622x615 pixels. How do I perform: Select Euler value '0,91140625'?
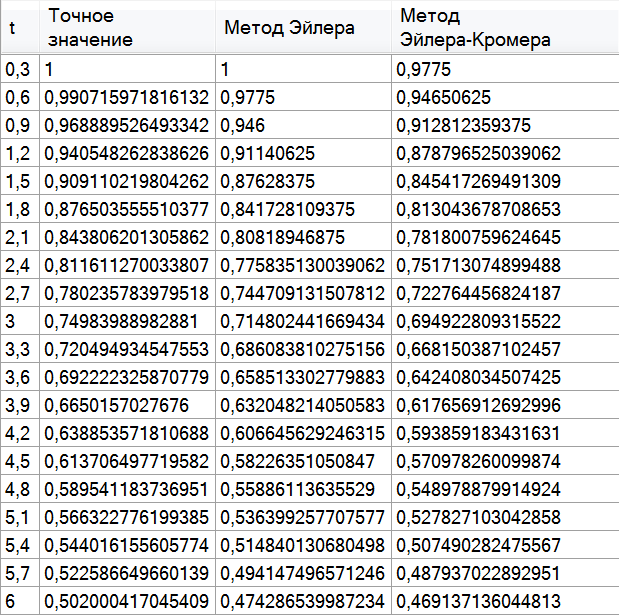tap(303, 153)
